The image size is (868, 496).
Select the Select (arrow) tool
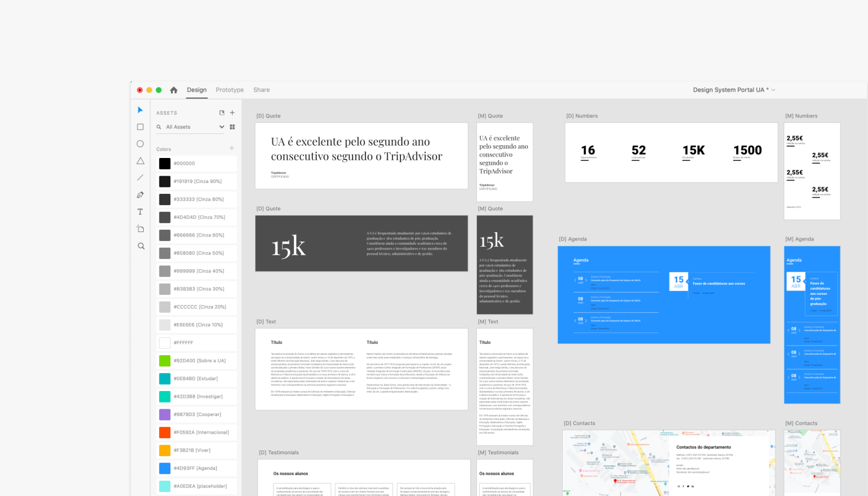coord(140,110)
